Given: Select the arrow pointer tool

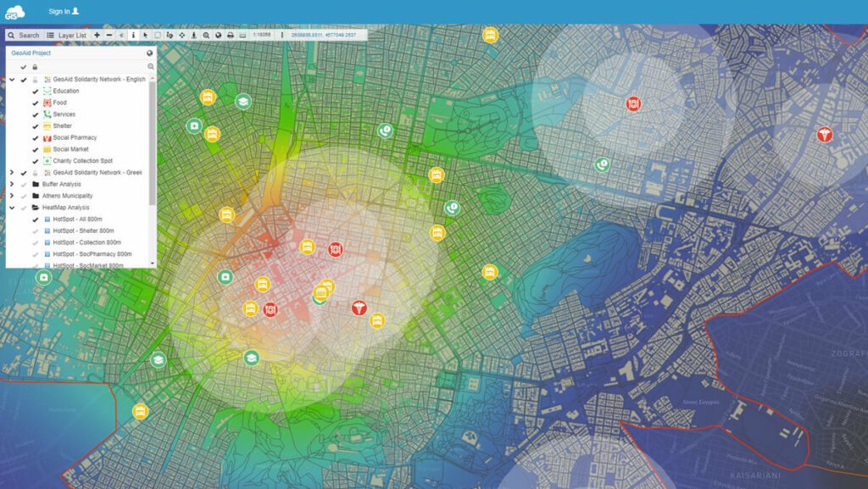Looking at the screenshot, I should pos(146,35).
